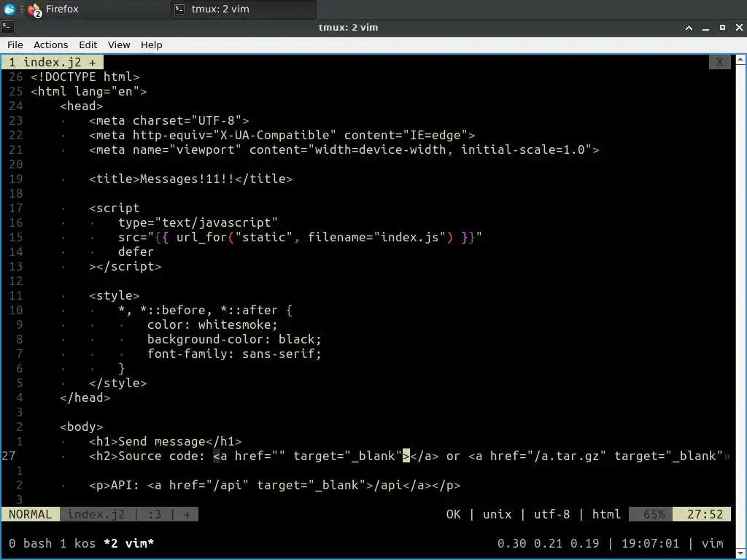This screenshot has width=747, height=560.
Task: Click the terminal icon on tmux taskbar entry
Action: 179,9
